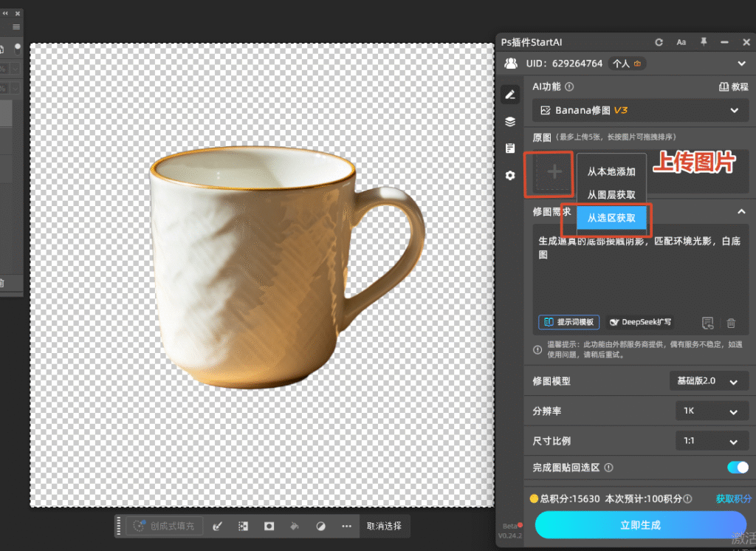Viewport: 756px width, 551px height.
Task: Click the create mask icon in task bar
Action: coord(269,526)
